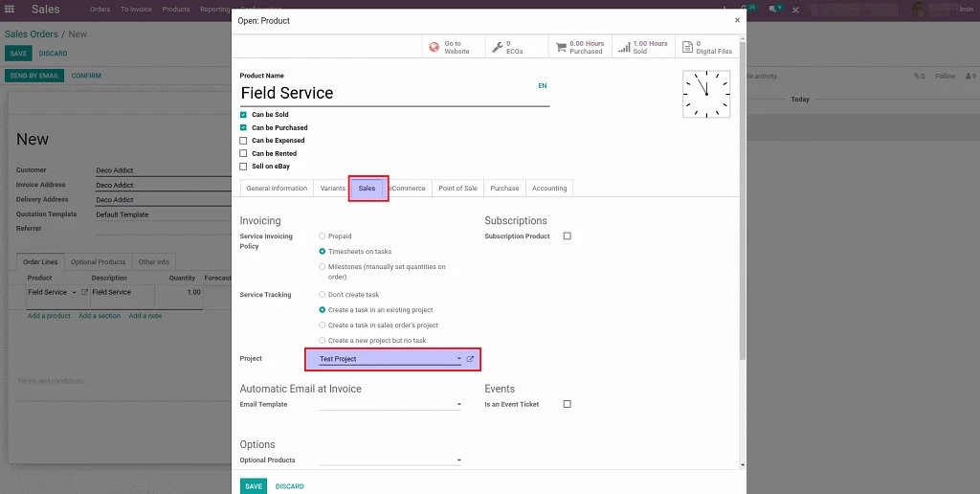Click the Sales Orders breadcrumb link
This screenshot has width=980, height=494.
[x=32, y=34]
